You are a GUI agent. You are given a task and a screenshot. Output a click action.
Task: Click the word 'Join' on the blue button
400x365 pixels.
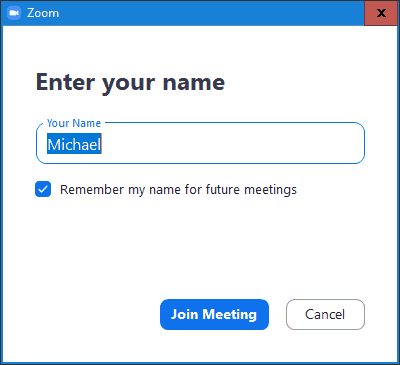185,314
